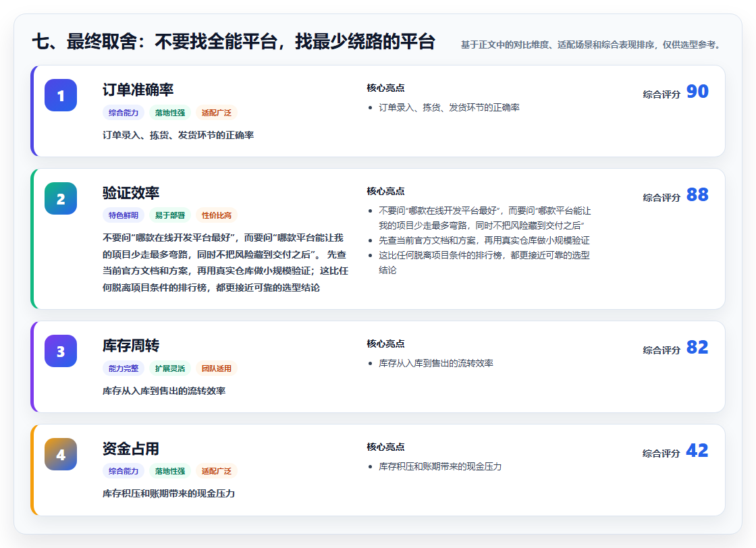The width and height of the screenshot is (756, 548).
Task: Click 核心亮点 heading in 订单准确率 card
Action: [385, 88]
